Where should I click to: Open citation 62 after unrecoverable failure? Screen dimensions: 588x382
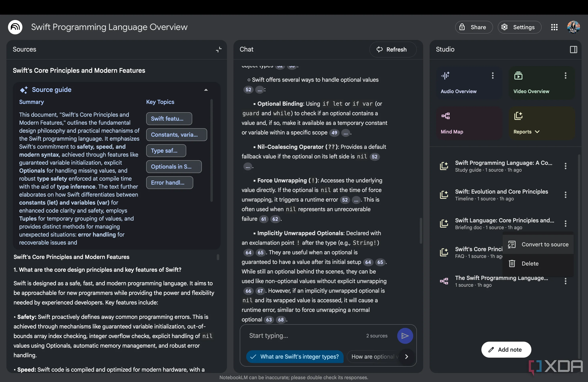275,219
